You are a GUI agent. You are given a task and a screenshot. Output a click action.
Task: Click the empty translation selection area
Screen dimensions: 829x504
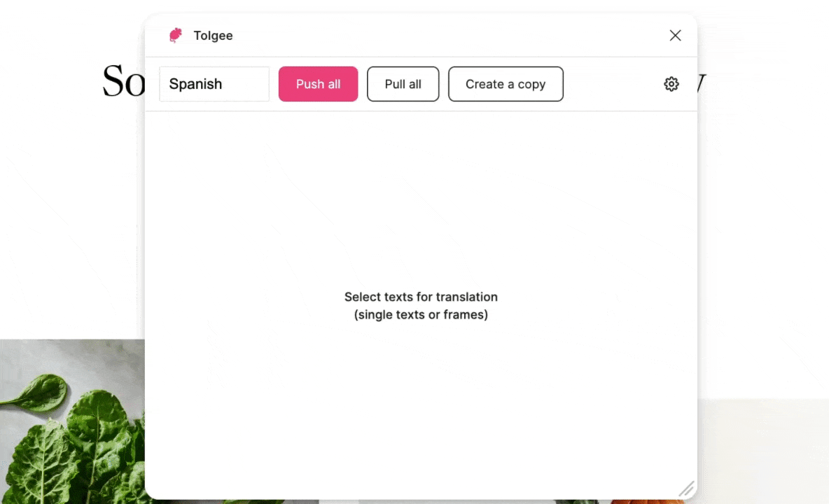(420, 306)
